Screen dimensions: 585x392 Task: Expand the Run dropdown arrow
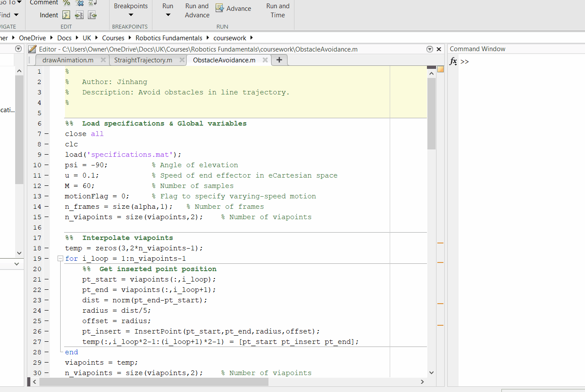168,15
